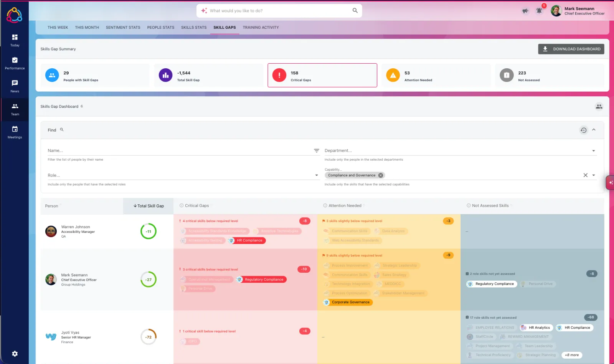This screenshot has height=364, width=614.
Task: Click the Total Skill Gap chart icon
Action: 165,75
